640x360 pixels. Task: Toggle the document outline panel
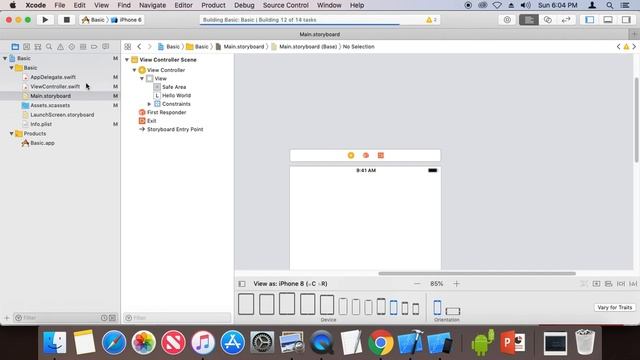(242, 284)
